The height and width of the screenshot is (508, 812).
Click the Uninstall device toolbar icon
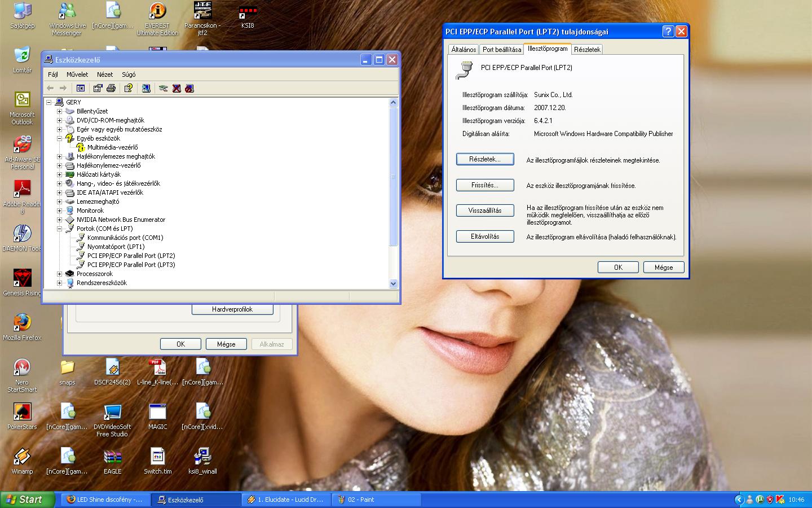click(176, 88)
